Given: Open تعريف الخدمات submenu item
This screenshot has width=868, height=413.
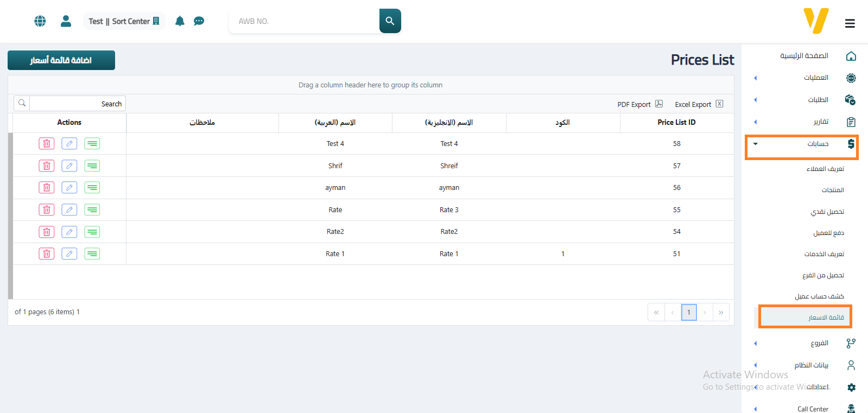Looking at the screenshot, I should (x=824, y=254).
